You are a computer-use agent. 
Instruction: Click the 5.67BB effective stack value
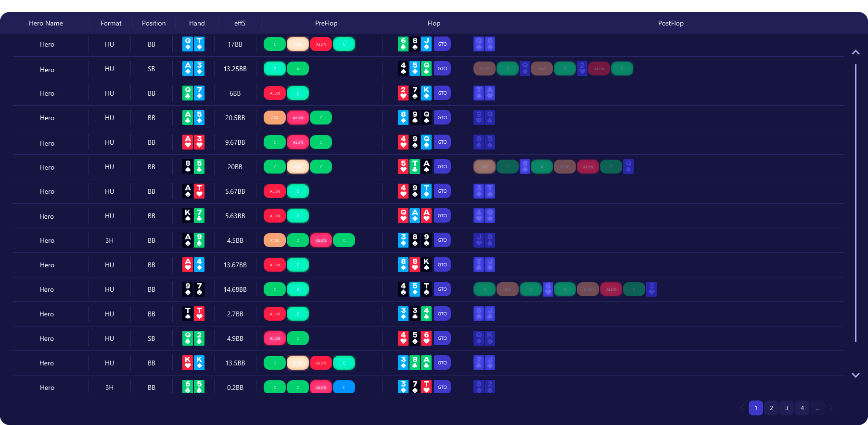pos(235,191)
